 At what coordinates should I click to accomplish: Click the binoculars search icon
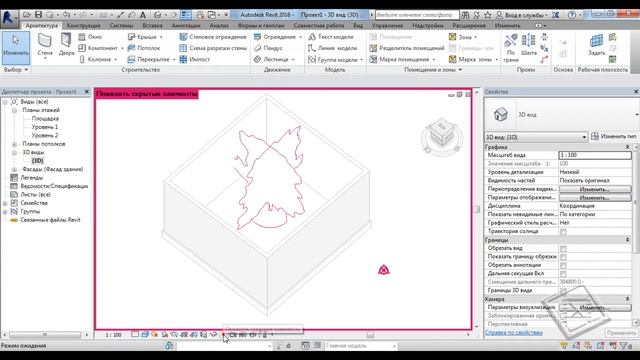coord(465,15)
